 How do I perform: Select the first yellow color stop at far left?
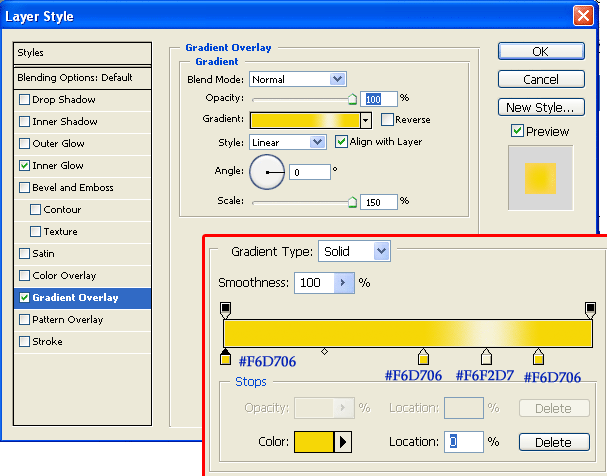(225, 357)
